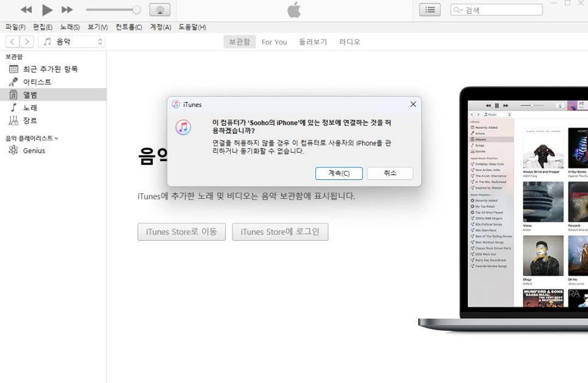Screen dimensions: 588x383
Task: Open the AirPlay output icon
Action: (159, 10)
